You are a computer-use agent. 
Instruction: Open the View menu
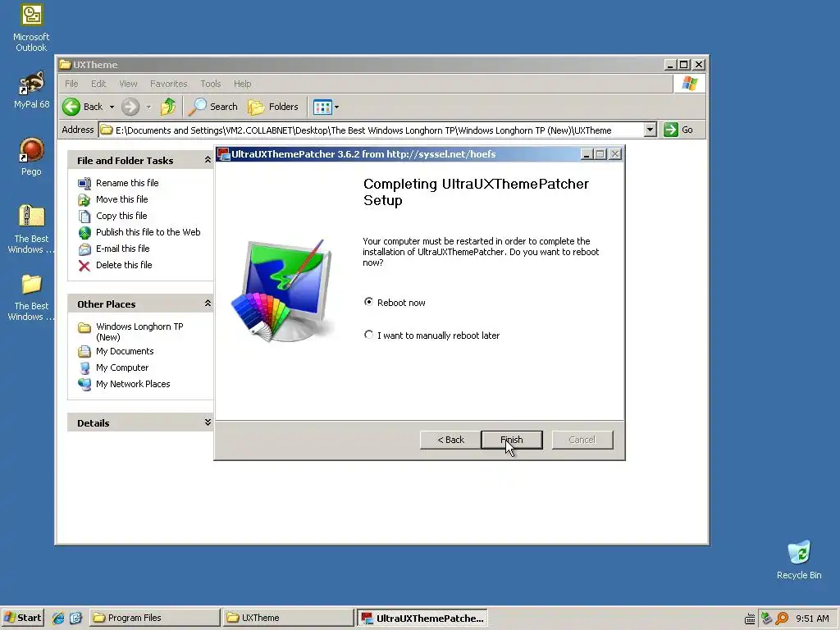tap(128, 84)
